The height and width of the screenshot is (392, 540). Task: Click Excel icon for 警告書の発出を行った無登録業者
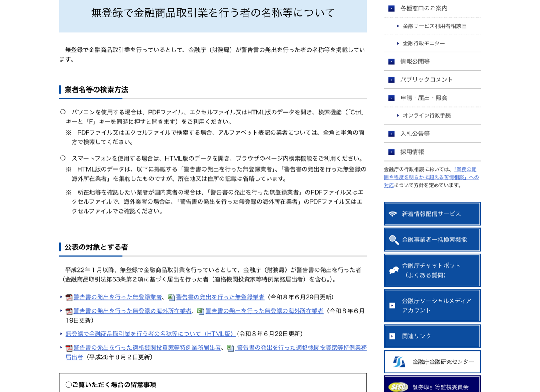click(x=171, y=298)
